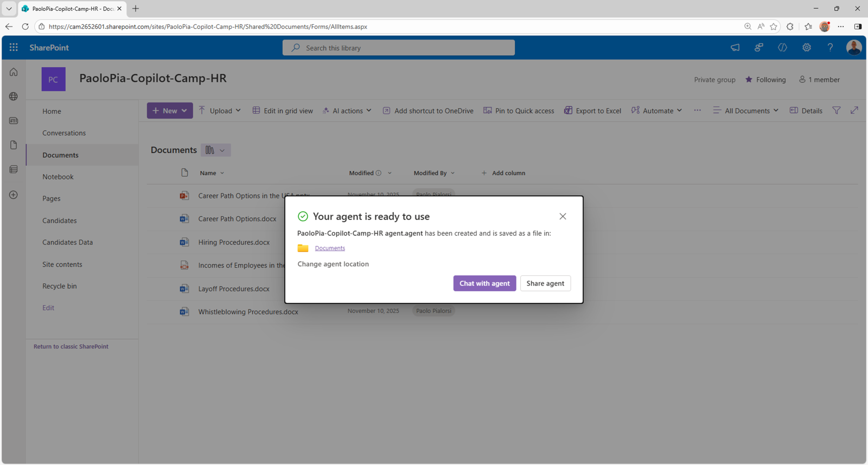Click the Search this library box
Viewport: 868px width, 465px height.
(x=399, y=48)
